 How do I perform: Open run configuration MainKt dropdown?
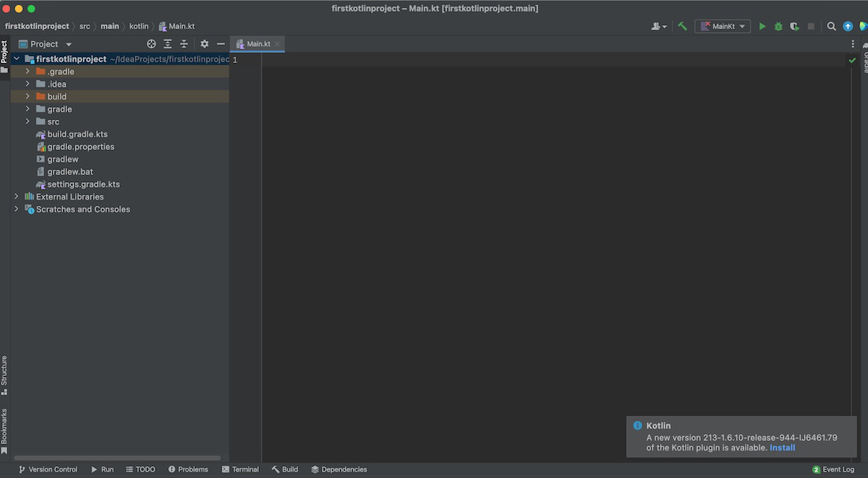722,26
